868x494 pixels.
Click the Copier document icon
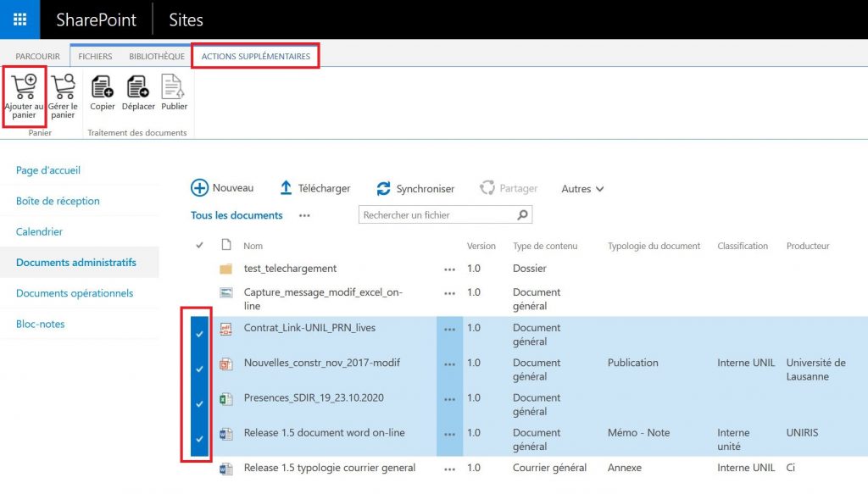click(x=103, y=87)
